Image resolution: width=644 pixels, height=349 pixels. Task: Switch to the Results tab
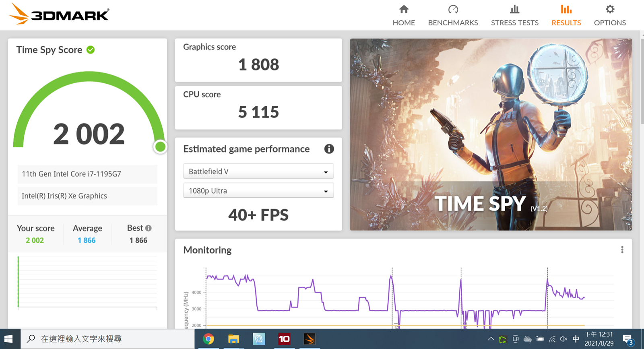pyautogui.click(x=566, y=16)
